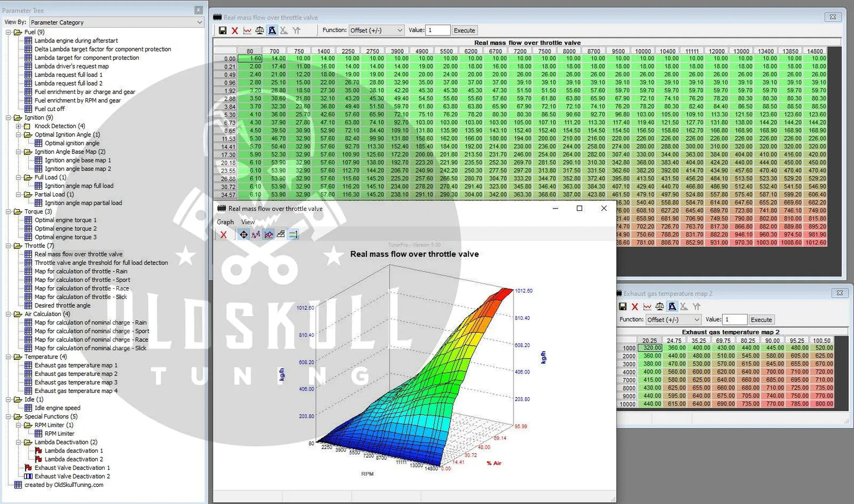Viewport: 854px width, 504px height.
Task: Click balance scale icon in Exhaust gas temperature toolbar
Action: pos(660,307)
